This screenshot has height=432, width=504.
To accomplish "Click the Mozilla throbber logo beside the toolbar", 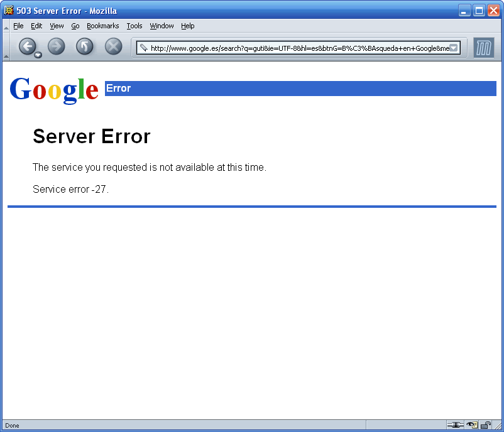I will click(483, 47).
